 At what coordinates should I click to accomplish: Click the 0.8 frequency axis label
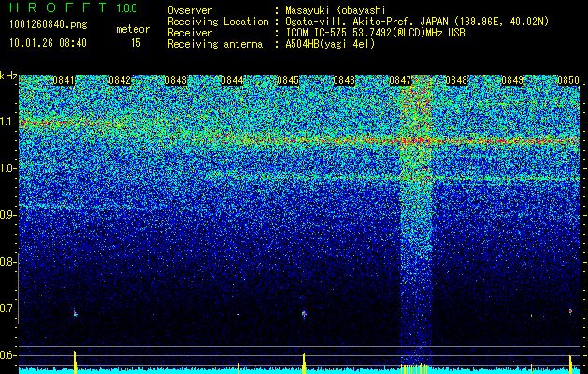[8, 262]
